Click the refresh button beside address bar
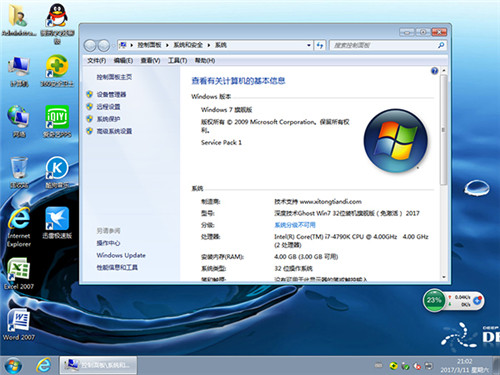 [x=320, y=45]
